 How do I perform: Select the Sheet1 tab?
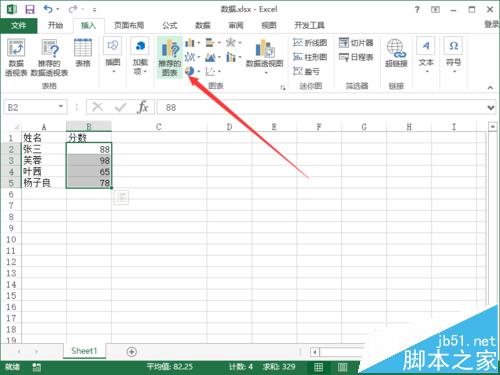click(x=84, y=351)
